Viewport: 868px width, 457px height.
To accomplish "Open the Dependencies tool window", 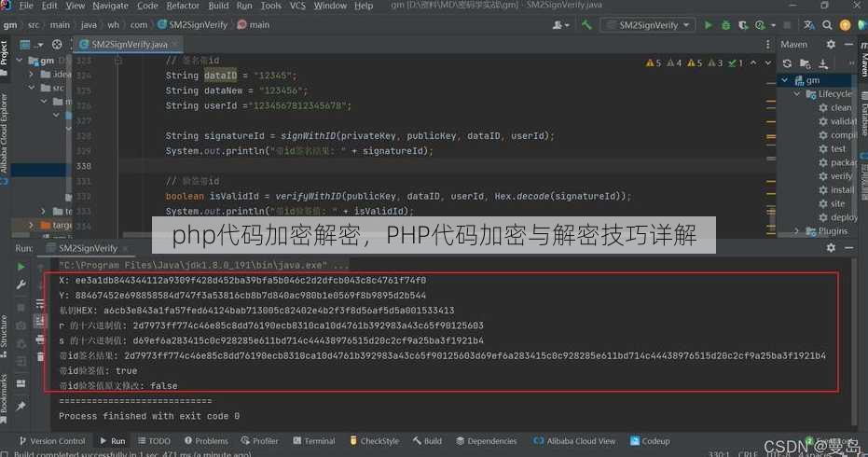I will pos(486,441).
